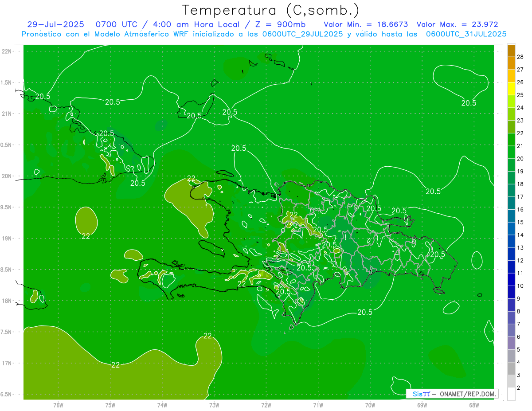Viewport: 532px width, 411px height.
Task: Click the '20N' latitude axis label
Action: pyautogui.click(x=7, y=176)
